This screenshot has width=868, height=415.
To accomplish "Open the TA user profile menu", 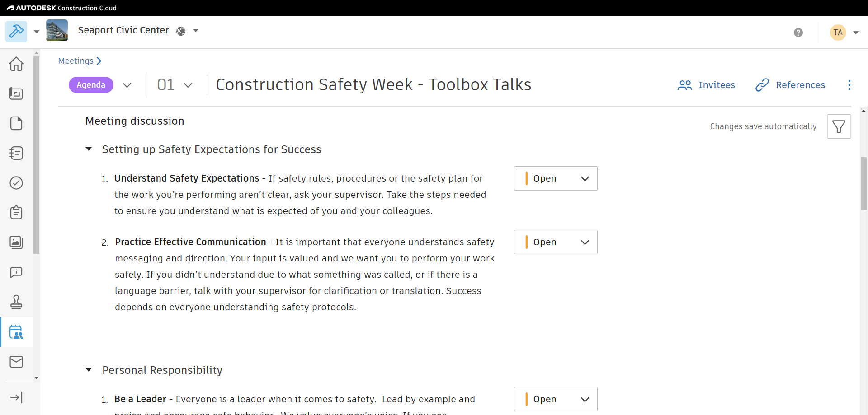I will pyautogui.click(x=844, y=33).
